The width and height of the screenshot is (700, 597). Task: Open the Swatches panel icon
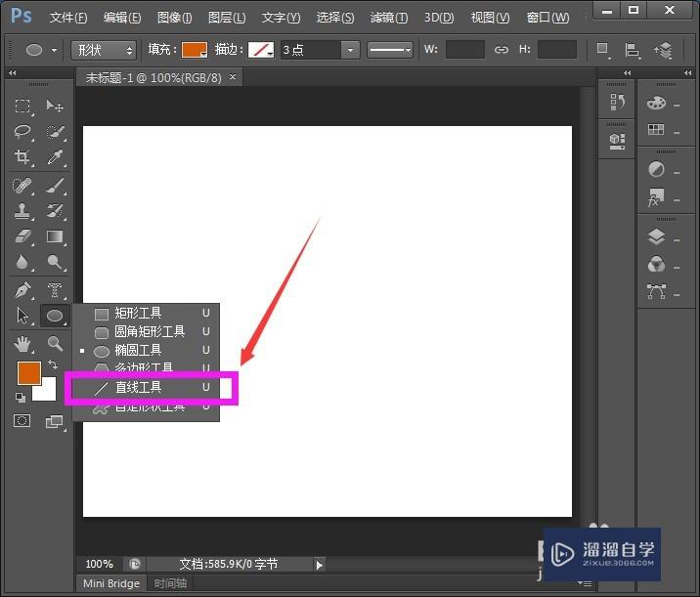(656, 130)
